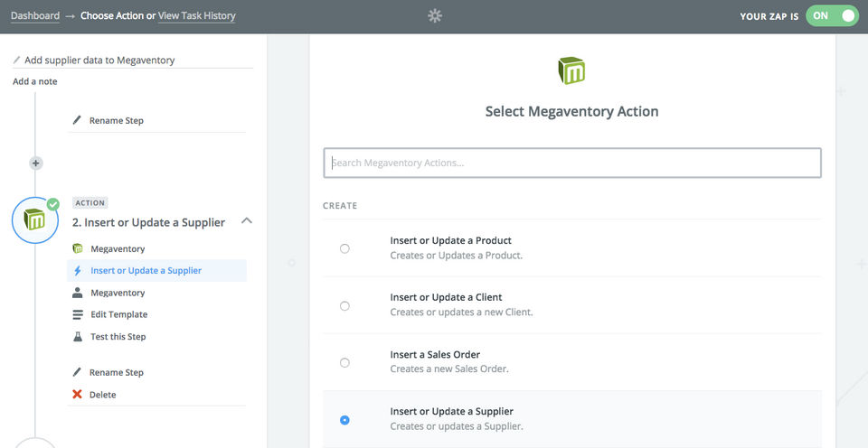The height and width of the screenshot is (448, 868).
Task: Click Add a note
Action: [x=35, y=82]
